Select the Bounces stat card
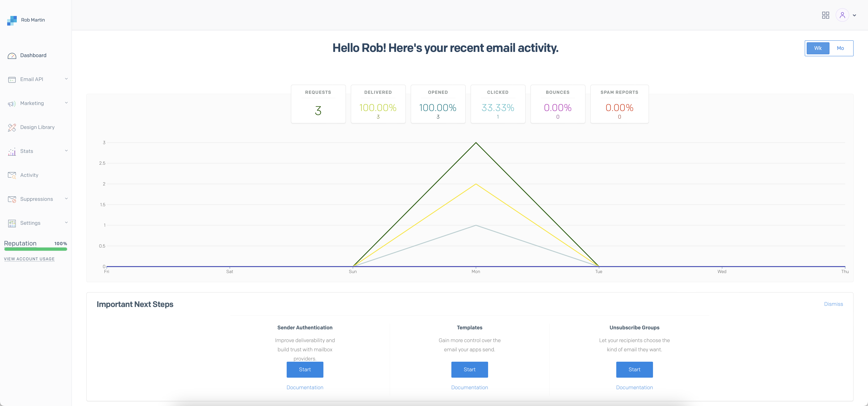868x406 pixels. [x=557, y=104]
